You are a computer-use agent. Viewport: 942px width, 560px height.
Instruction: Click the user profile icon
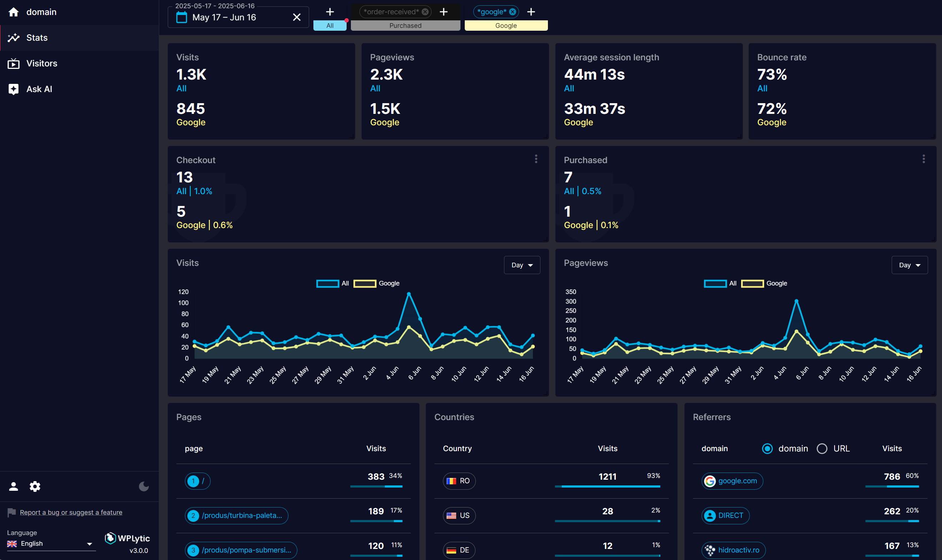tap(14, 486)
